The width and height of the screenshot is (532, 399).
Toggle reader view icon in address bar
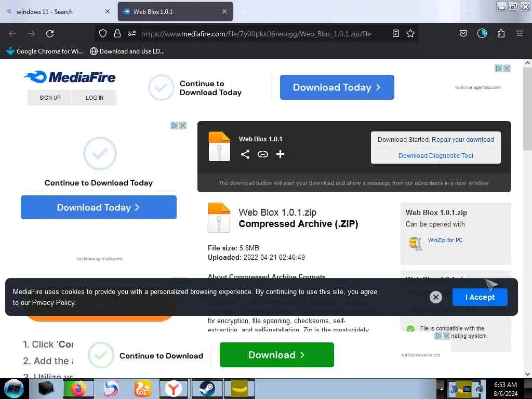click(395, 33)
